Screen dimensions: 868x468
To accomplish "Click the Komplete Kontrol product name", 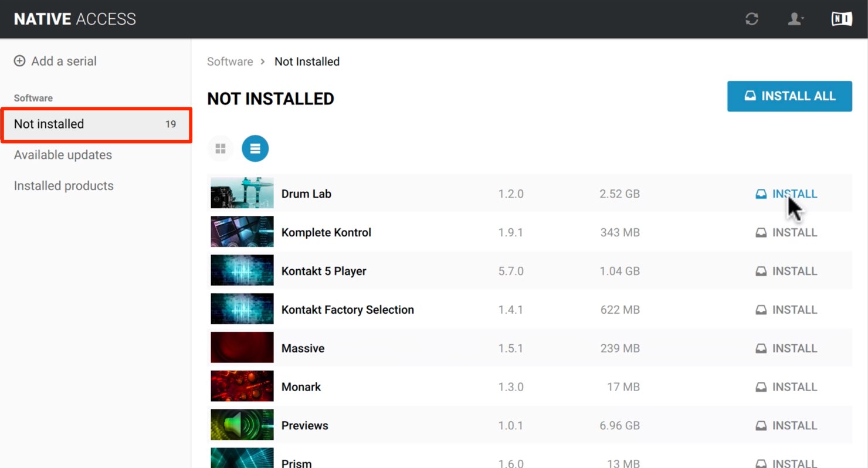I will click(326, 233).
